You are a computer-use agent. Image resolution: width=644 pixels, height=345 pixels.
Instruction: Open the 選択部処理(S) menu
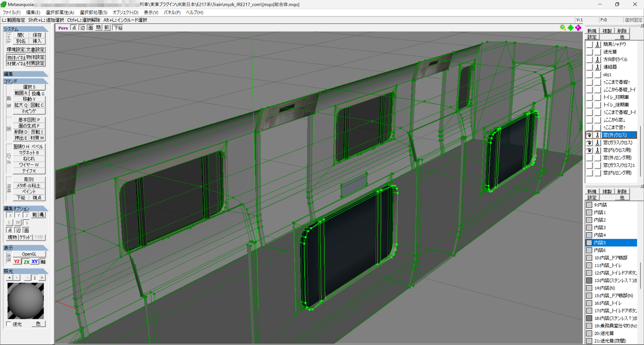93,12
